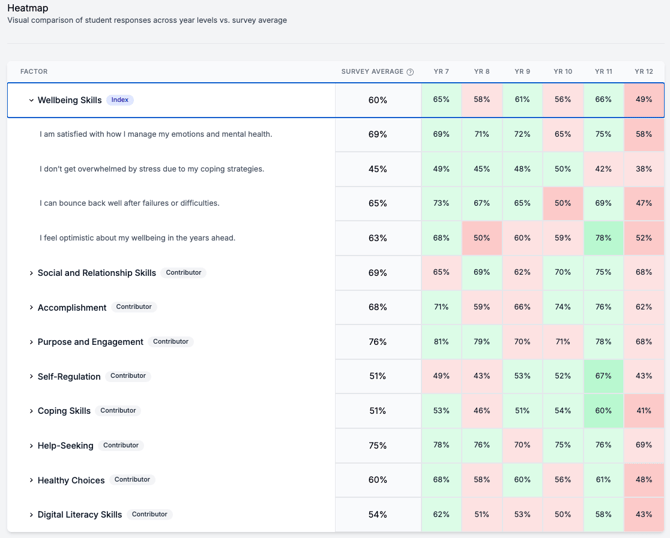The height and width of the screenshot is (538, 670).
Task: Click the Contributor tag next to Accomplishment
Action: click(134, 307)
